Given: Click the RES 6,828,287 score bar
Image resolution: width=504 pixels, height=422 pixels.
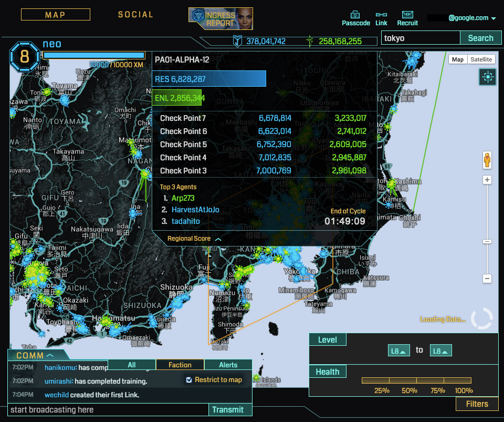Looking at the screenshot, I should pos(209,79).
